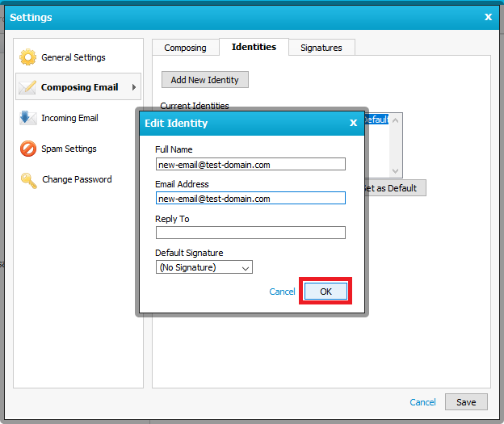Cancel the Settings window
504x424 pixels.
pos(422,402)
